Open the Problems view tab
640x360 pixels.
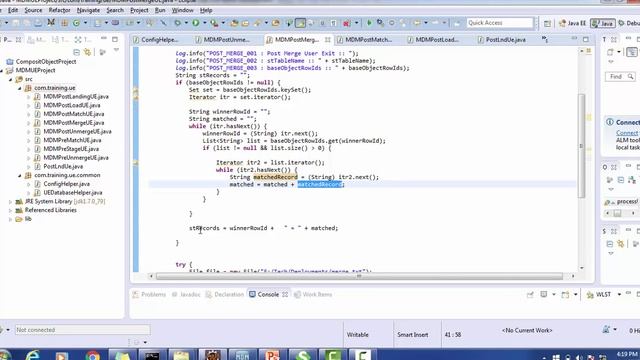pos(149,295)
